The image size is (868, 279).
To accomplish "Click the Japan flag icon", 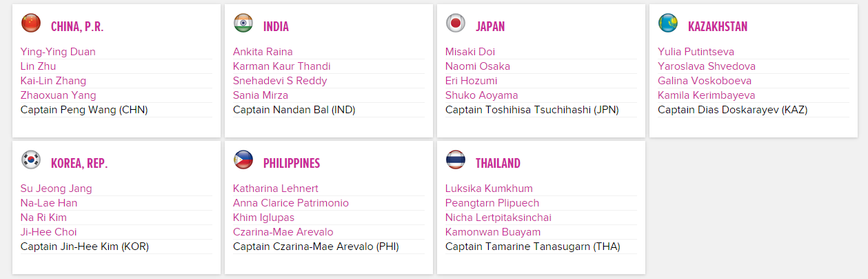I will pyautogui.click(x=456, y=23).
